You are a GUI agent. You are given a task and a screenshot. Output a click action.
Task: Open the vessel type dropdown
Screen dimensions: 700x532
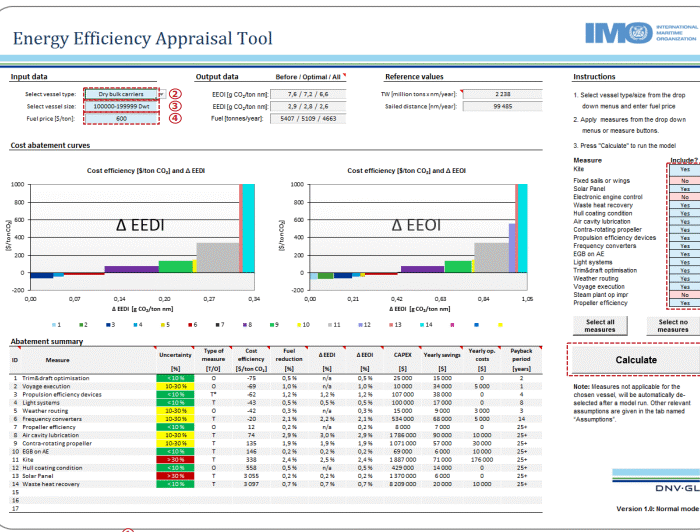coord(121,94)
